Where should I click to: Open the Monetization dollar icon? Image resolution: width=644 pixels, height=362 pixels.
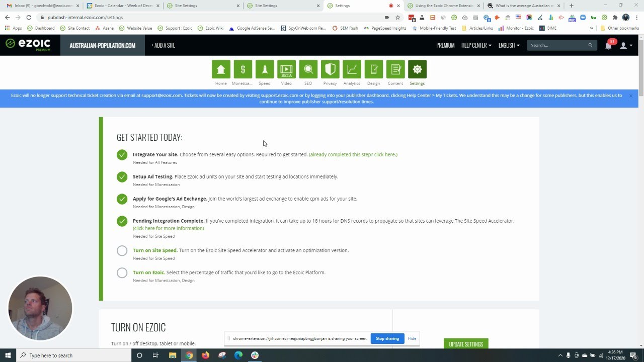click(x=243, y=69)
